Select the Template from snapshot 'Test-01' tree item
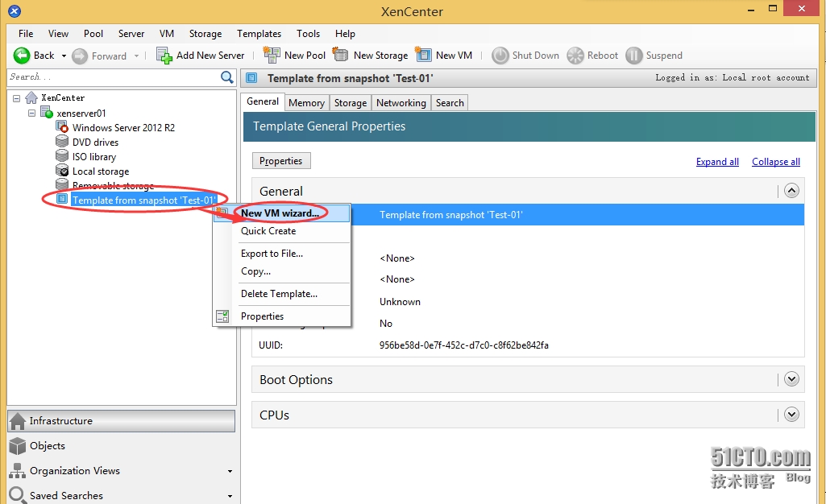The height and width of the screenshot is (504, 826). click(143, 200)
